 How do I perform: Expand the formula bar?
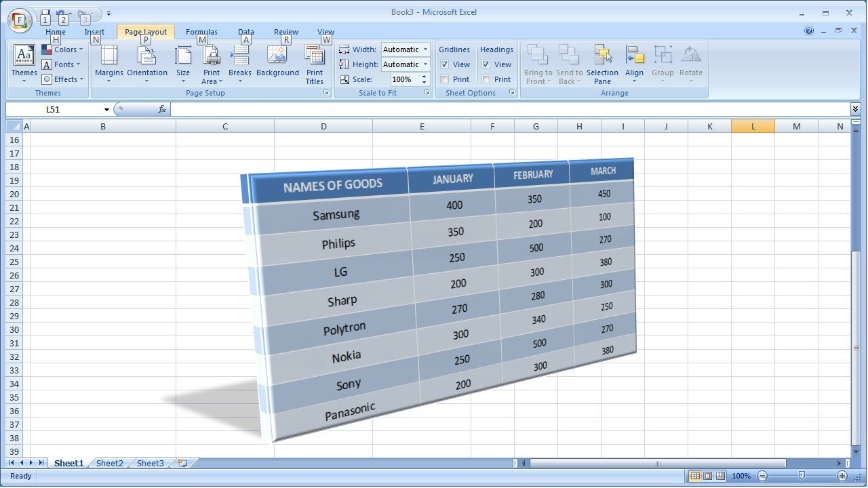855,109
